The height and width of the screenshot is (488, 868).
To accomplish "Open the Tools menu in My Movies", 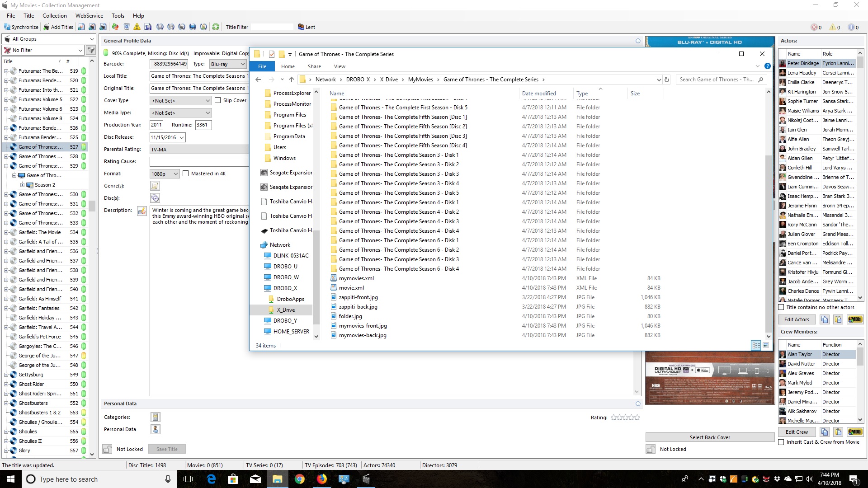I will coord(118,15).
